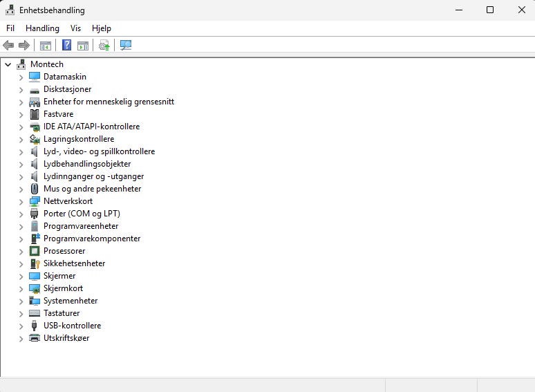
Task: Select the Utskriftskøer label
Action: click(66, 338)
